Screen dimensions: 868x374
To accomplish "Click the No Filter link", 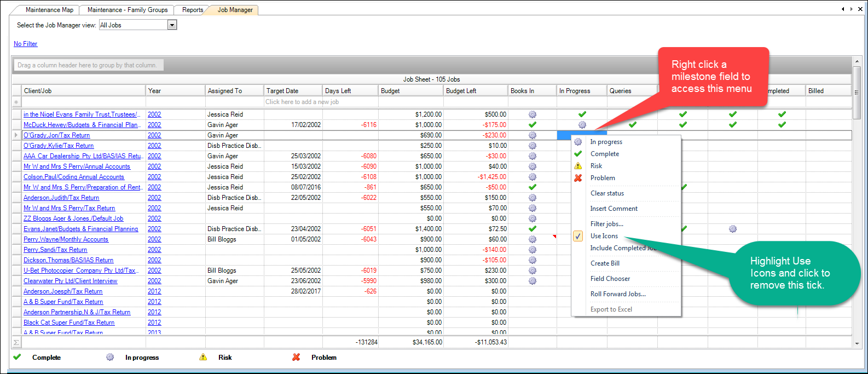I will (26, 44).
